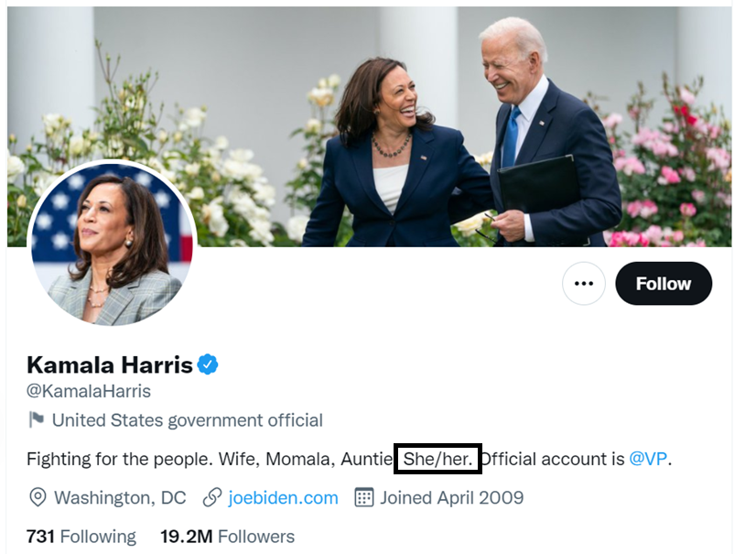Click the Joined April 2009 text
The width and height of the screenshot is (756, 554).
tap(452, 498)
